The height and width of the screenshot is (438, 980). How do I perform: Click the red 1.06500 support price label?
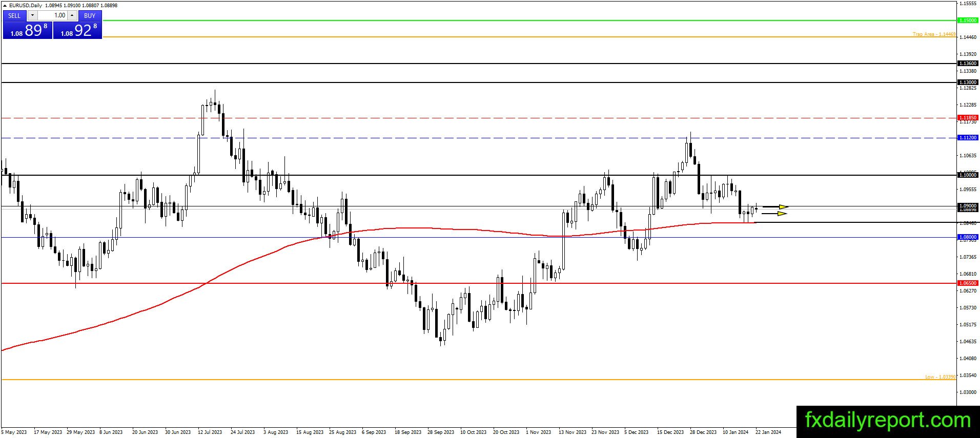(x=968, y=283)
